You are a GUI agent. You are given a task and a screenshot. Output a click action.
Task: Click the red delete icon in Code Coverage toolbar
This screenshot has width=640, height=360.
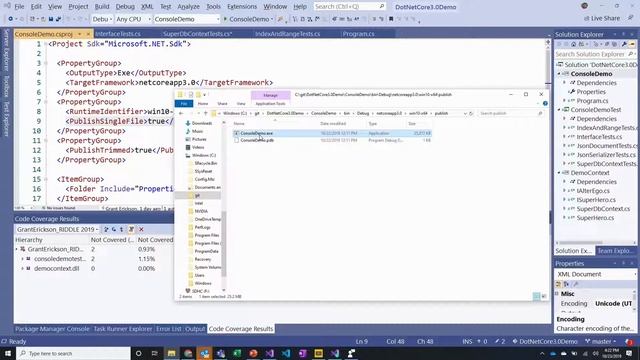click(x=141, y=229)
